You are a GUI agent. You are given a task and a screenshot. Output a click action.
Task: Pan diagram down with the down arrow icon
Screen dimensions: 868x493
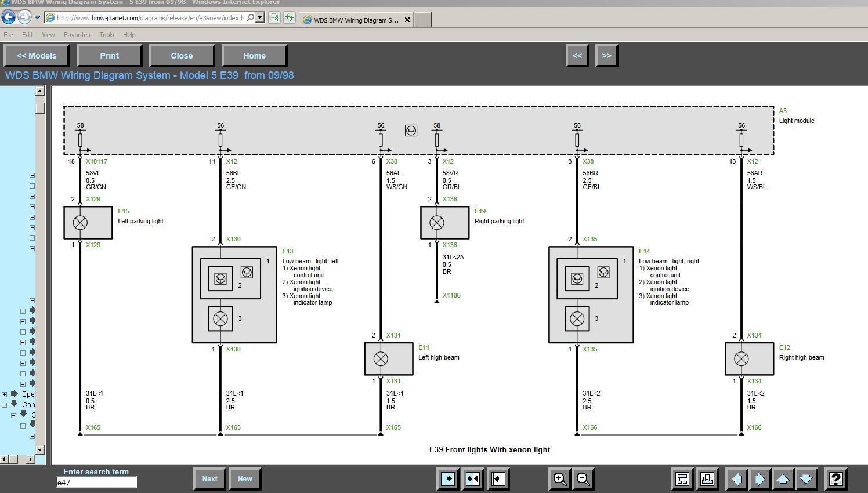coord(806,479)
